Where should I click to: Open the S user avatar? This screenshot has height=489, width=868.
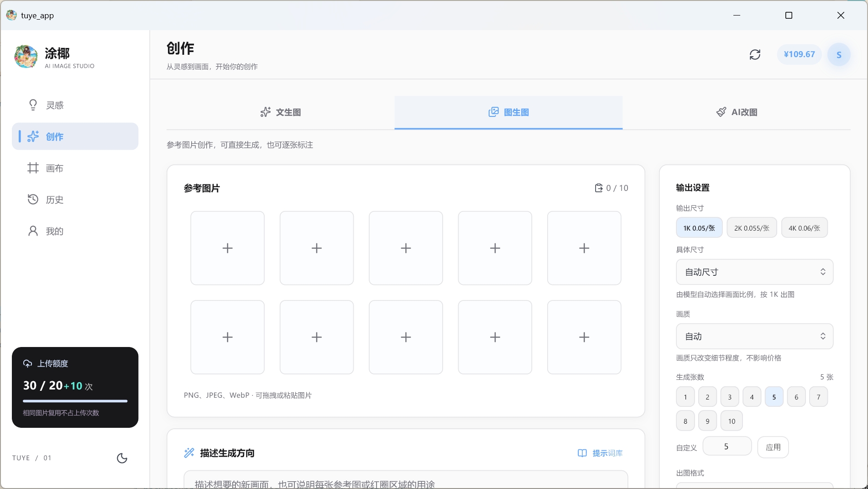coord(838,55)
